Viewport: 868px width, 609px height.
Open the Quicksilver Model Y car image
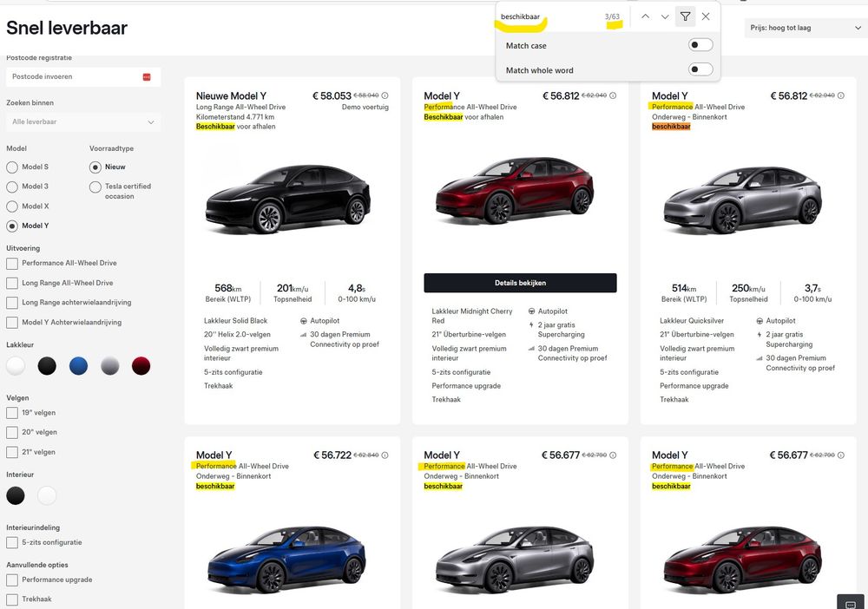click(x=743, y=200)
